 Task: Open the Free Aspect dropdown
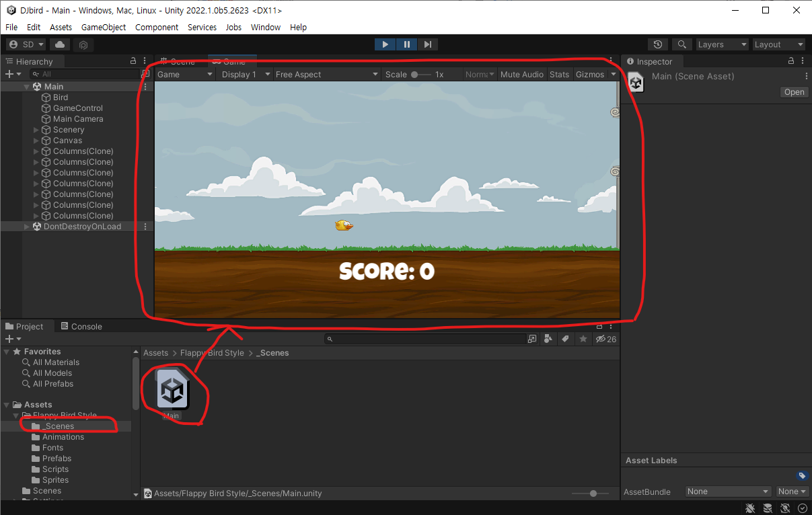pos(327,75)
